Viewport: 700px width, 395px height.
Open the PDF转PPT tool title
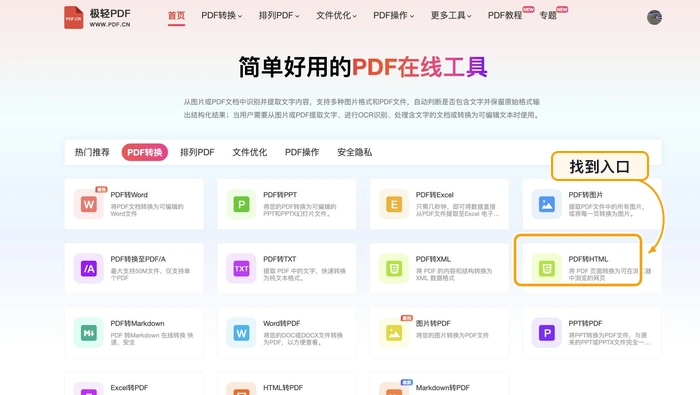click(x=280, y=195)
